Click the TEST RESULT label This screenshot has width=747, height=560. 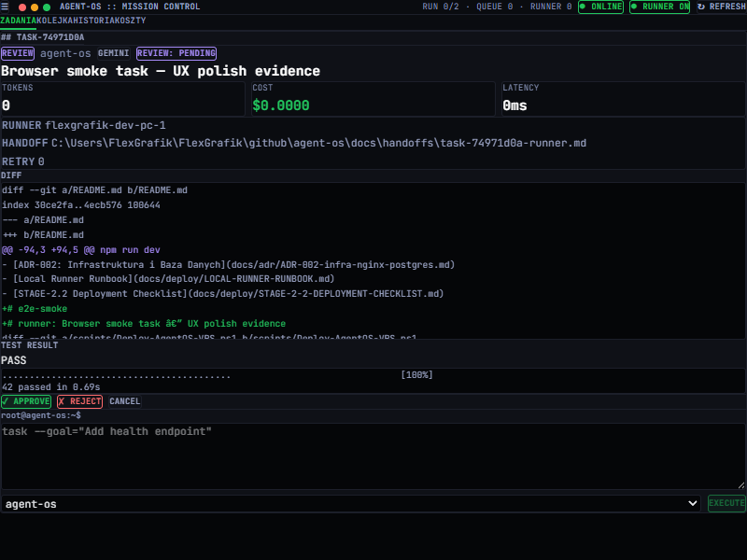[30, 345]
